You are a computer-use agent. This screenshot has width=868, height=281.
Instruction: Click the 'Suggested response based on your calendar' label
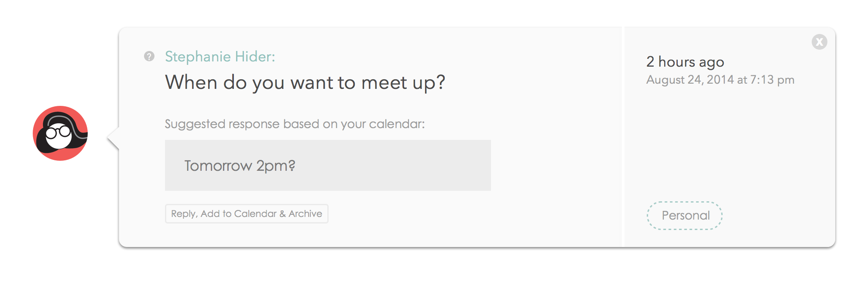(295, 124)
